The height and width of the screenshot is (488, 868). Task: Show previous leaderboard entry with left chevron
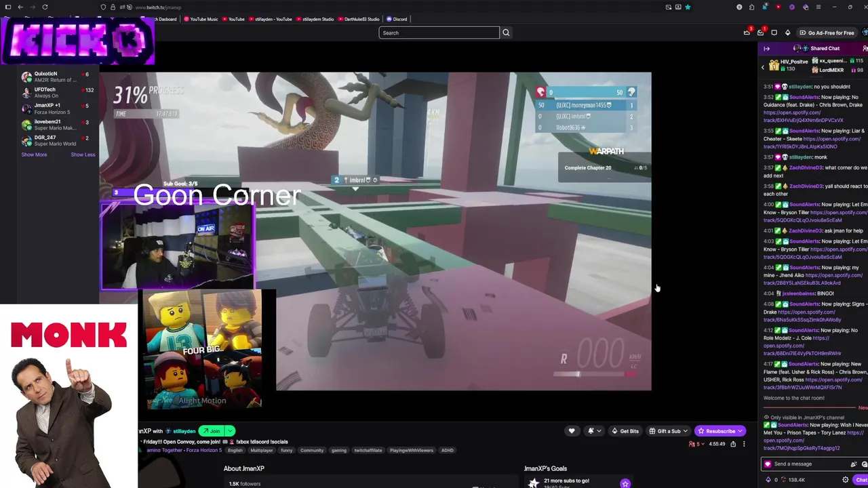click(x=762, y=67)
